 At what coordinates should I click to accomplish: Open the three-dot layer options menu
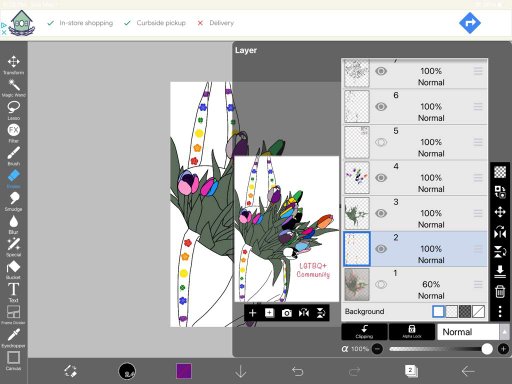point(500,311)
